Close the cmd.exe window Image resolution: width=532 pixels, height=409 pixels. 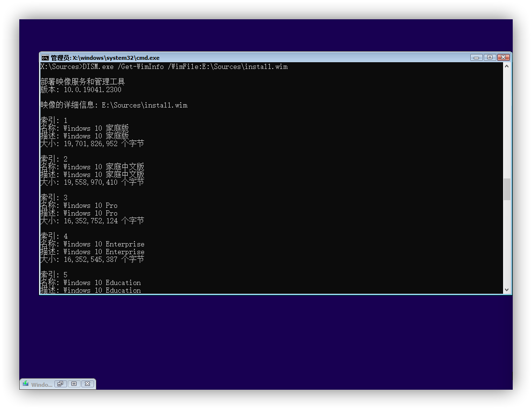(x=504, y=57)
